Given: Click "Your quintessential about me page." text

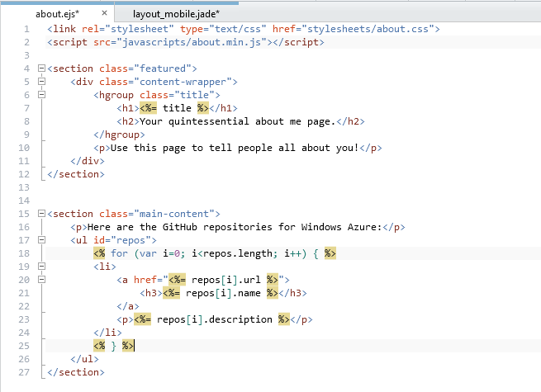Looking at the screenshot, I should 238,121.
